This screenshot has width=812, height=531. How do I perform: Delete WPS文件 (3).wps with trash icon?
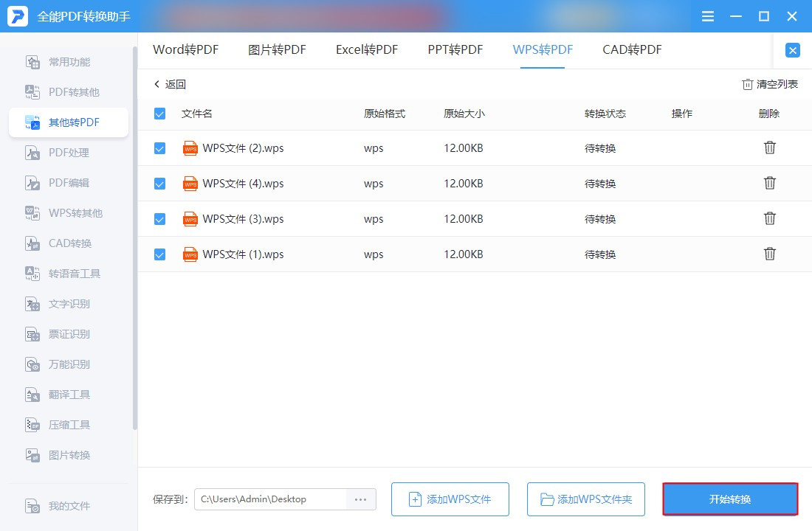tap(769, 218)
